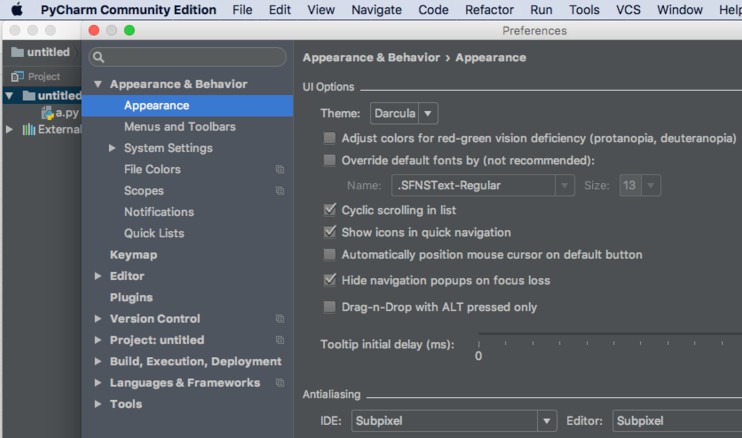This screenshot has height=438, width=742.
Task: Click the green zoom button on Preferences
Action: point(129,30)
